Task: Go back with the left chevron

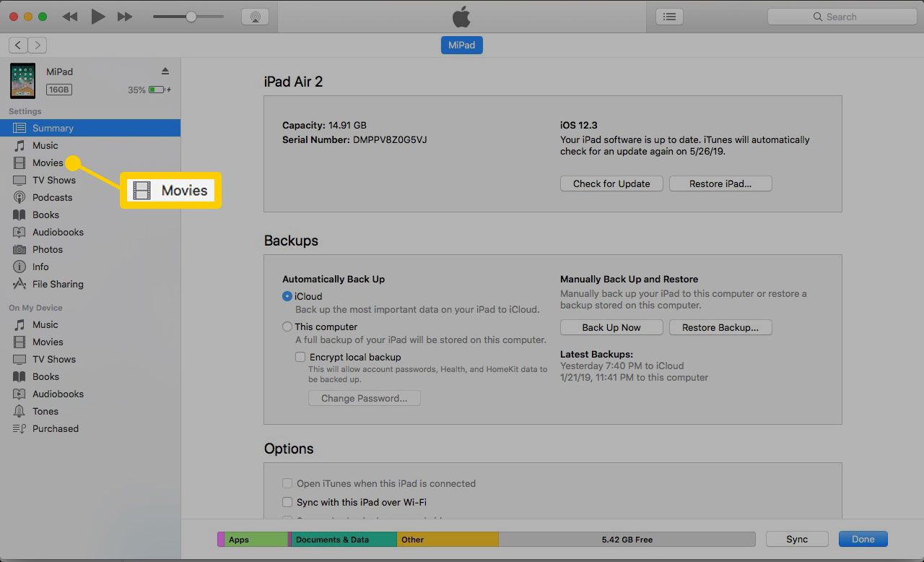Action: point(18,46)
